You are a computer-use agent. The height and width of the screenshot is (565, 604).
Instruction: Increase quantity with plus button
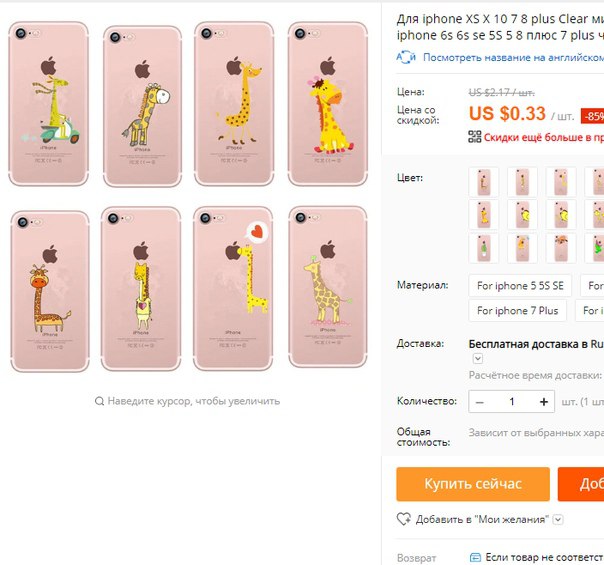(x=544, y=402)
